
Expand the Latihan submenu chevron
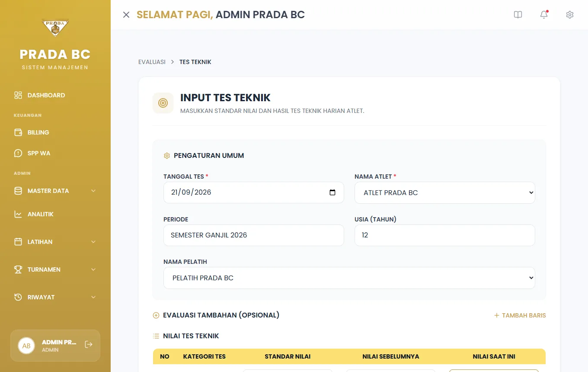coord(93,242)
